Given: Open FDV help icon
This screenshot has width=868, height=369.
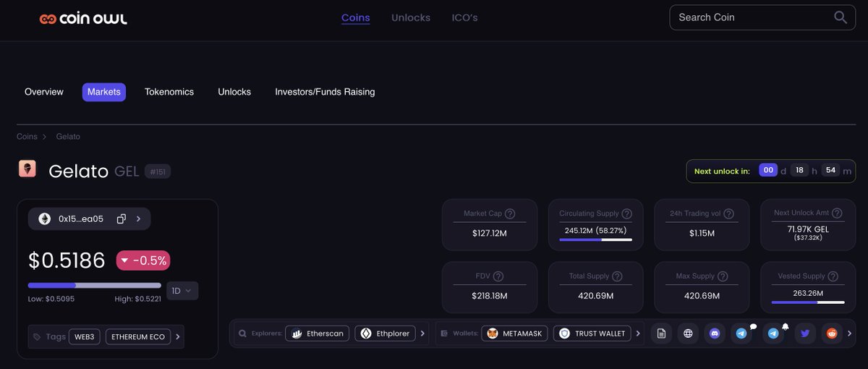Looking at the screenshot, I should tap(498, 276).
